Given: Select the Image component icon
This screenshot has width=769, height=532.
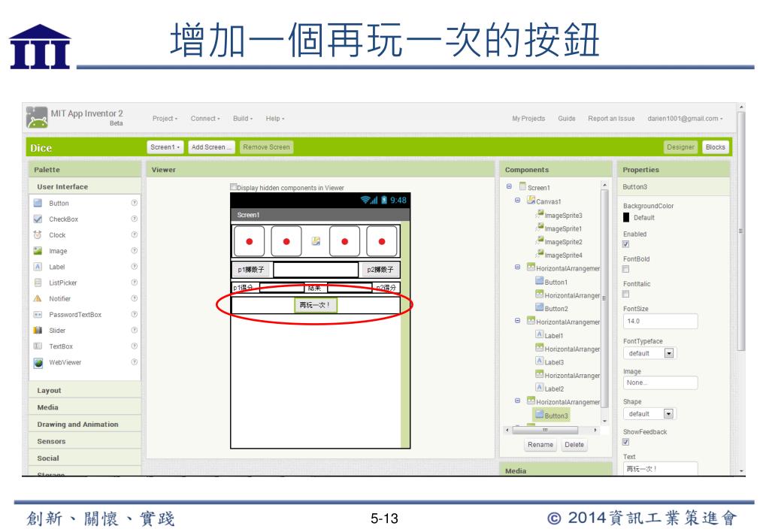Looking at the screenshot, I should tap(38, 250).
